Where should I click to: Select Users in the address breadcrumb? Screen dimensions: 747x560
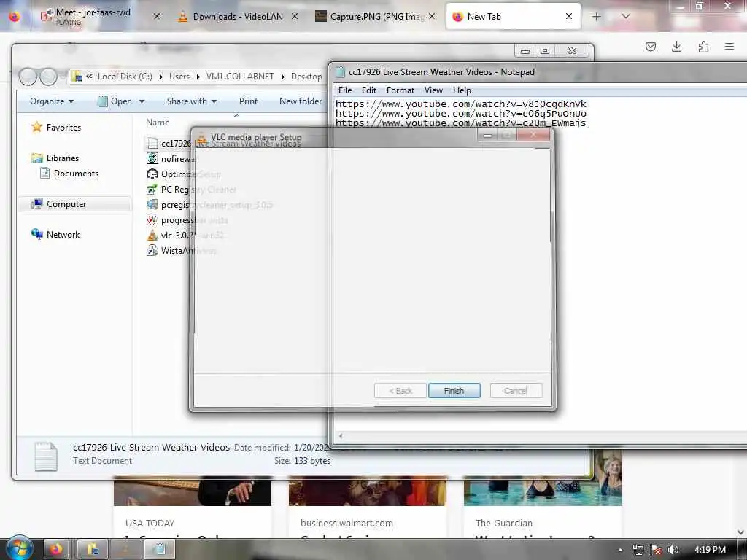[x=179, y=77]
